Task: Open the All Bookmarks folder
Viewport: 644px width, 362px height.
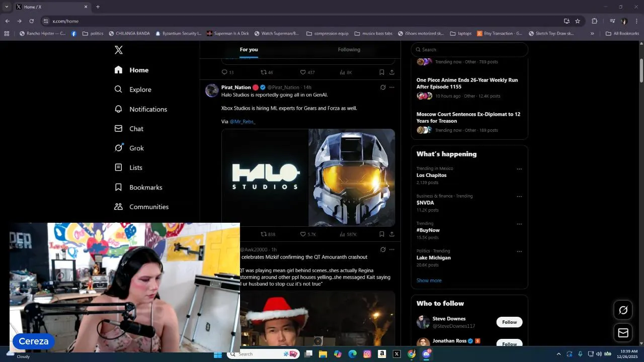Action: pos(622,34)
